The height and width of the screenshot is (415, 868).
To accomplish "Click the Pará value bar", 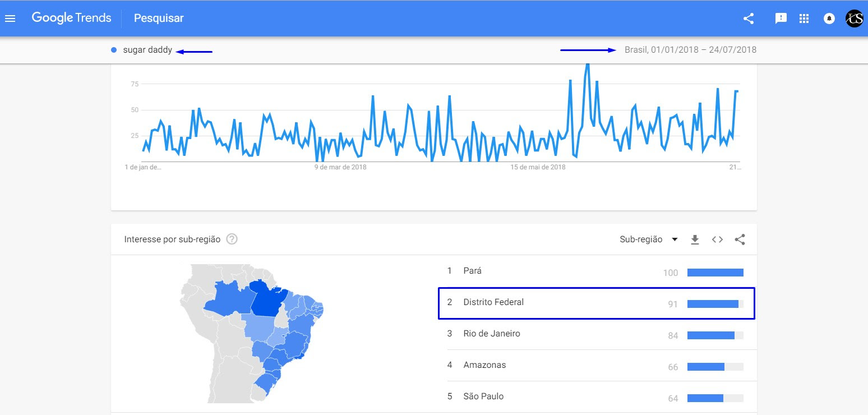I will pyautogui.click(x=715, y=273).
